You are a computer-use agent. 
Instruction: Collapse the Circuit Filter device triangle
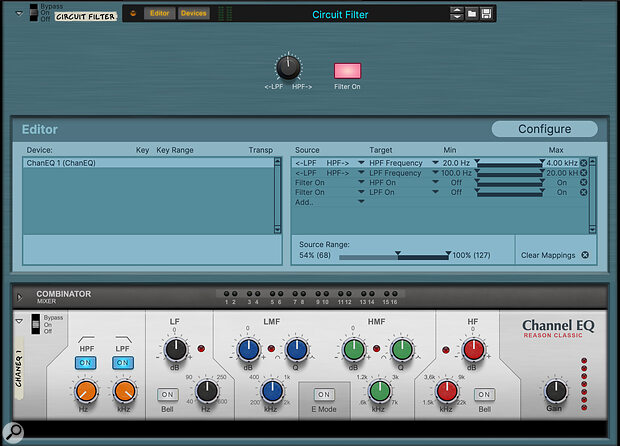coord(19,13)
